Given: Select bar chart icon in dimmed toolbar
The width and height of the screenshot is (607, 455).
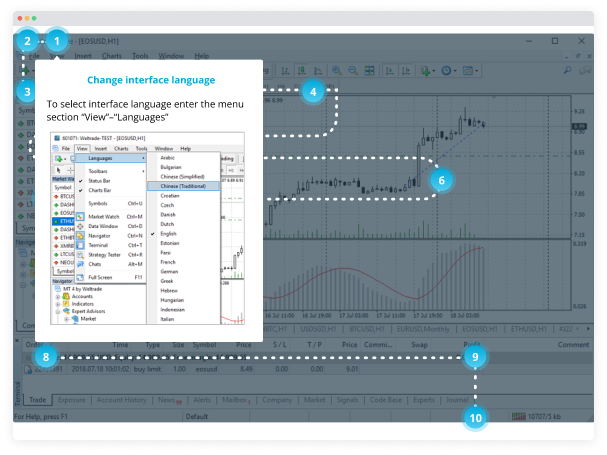Looking at the screenshot, I should (x=285, y=70).
